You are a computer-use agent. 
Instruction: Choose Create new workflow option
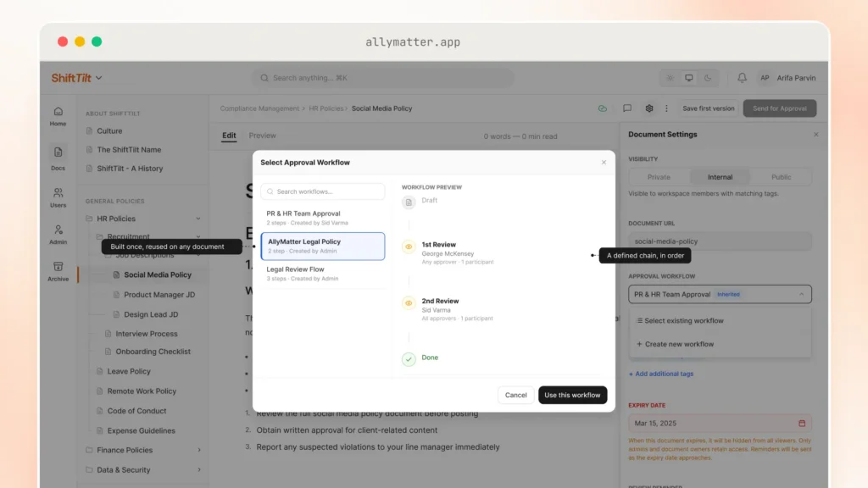click(720, 344)
